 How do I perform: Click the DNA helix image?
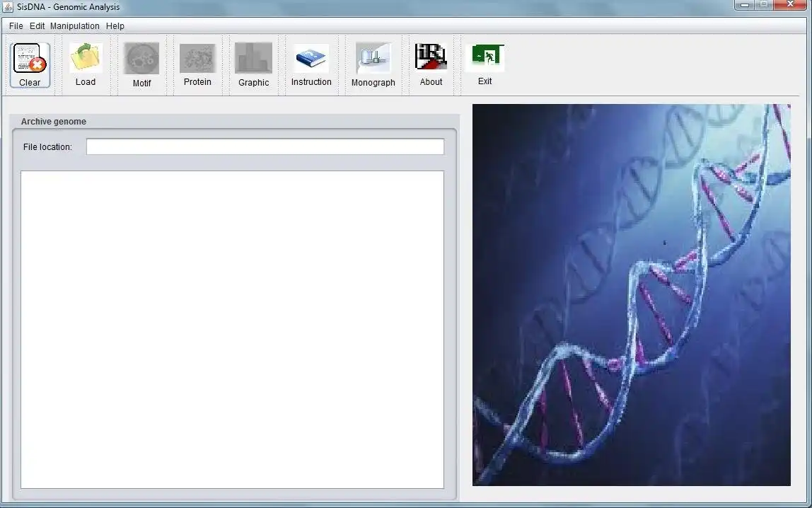(631, 295)
